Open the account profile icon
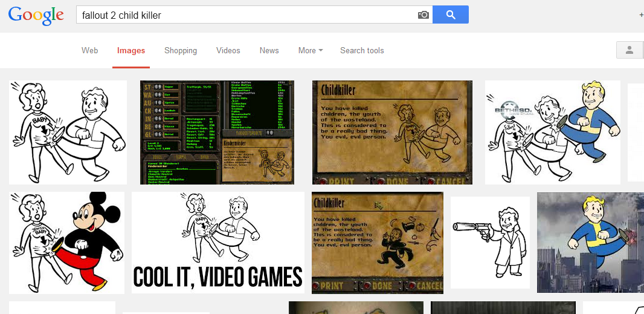Viewport: 644px width, 314px height. click(x=630, y=50)
